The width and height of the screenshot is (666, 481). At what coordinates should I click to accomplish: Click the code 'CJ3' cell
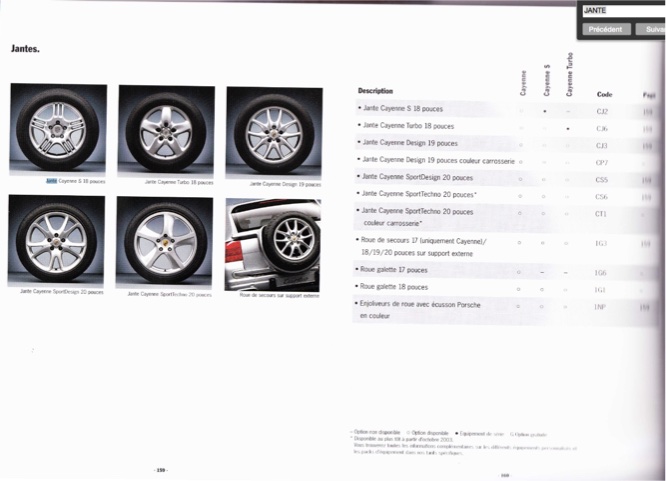[x=601, y=146]
